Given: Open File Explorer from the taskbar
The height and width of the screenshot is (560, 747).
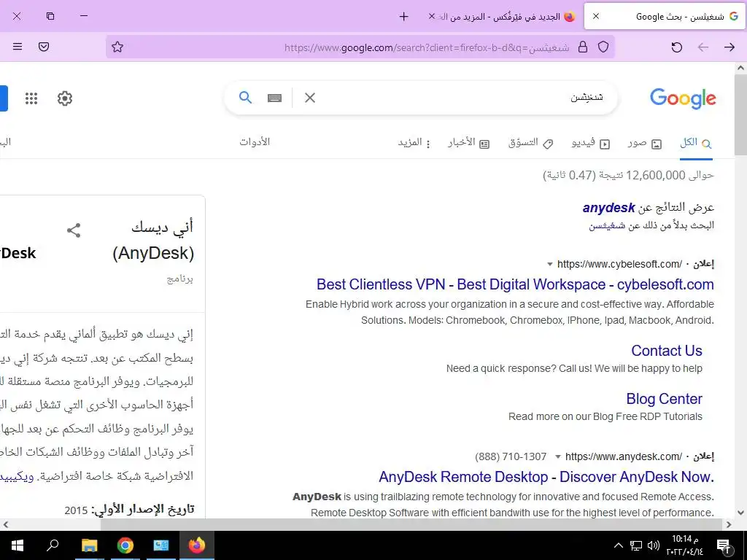Looking at the screenshot, I should click(x=89, y=545).
